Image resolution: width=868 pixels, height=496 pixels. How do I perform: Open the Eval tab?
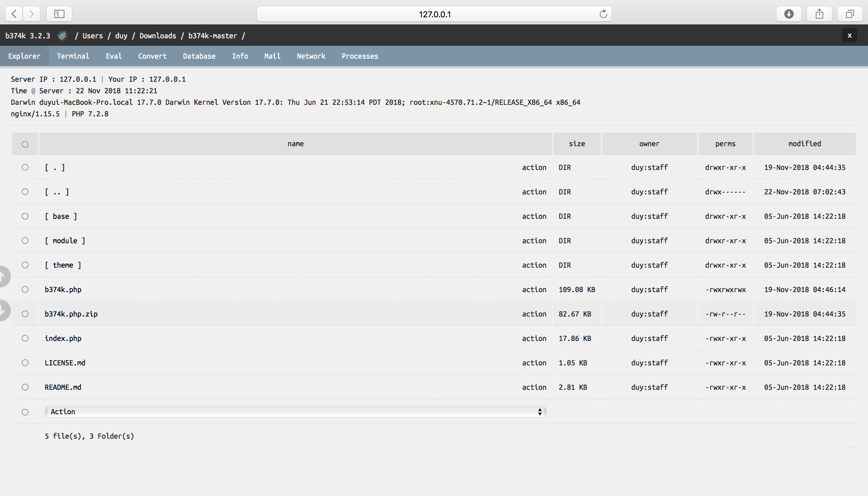(114, 56)
